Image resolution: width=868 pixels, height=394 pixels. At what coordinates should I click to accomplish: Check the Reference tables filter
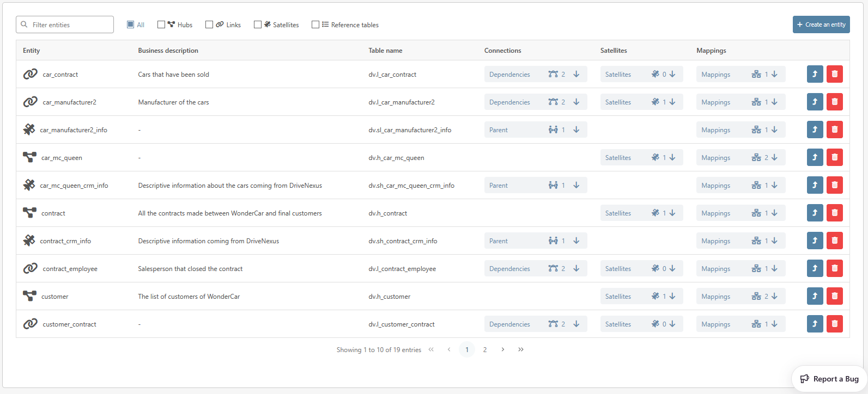[315, 24]
